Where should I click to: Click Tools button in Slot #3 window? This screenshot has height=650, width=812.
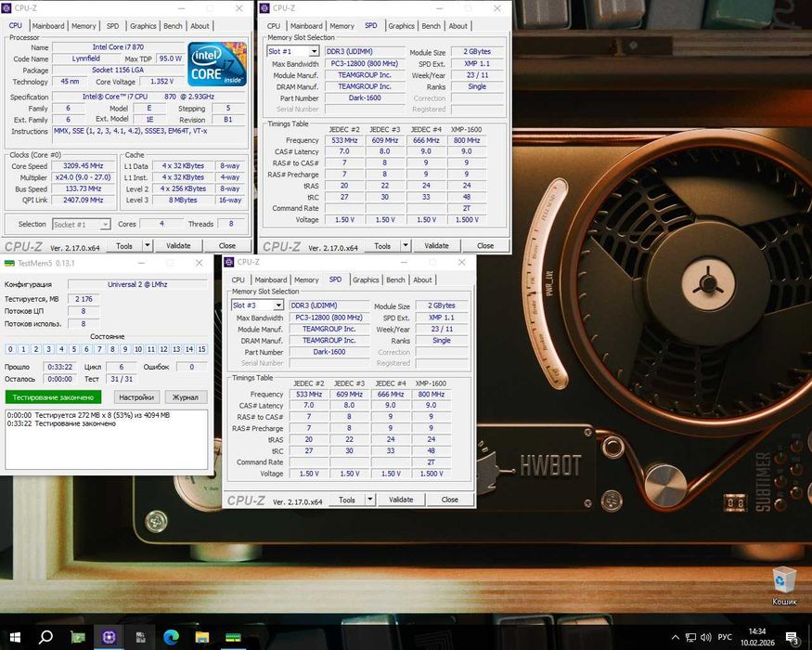346,500
